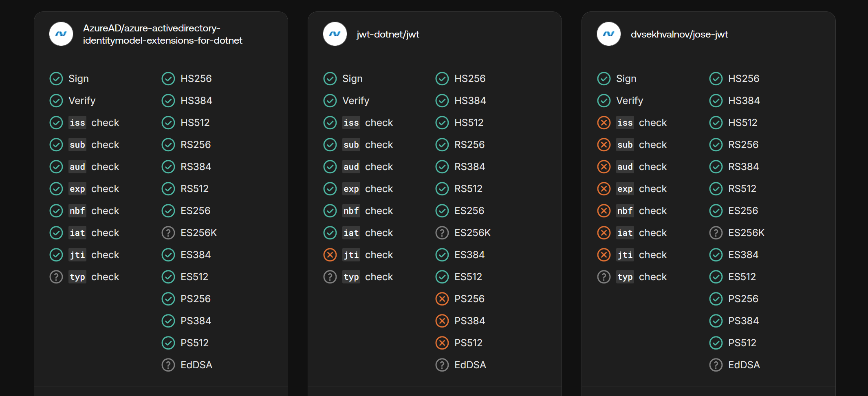Click 'PS512' text in jose-jwt card
This screenshot has width=868, height=396.
pyautogui.click(x=742, y=343)
